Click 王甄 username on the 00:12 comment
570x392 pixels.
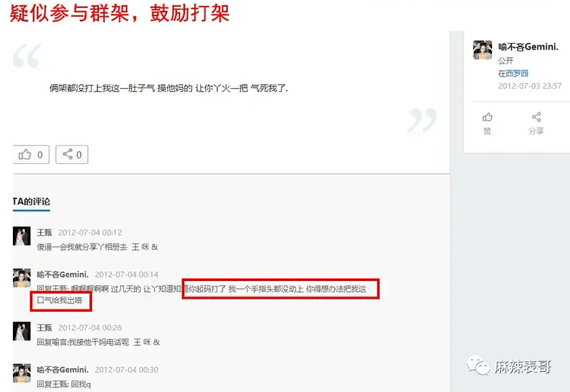pyautogui.click(x=44, y=232)
